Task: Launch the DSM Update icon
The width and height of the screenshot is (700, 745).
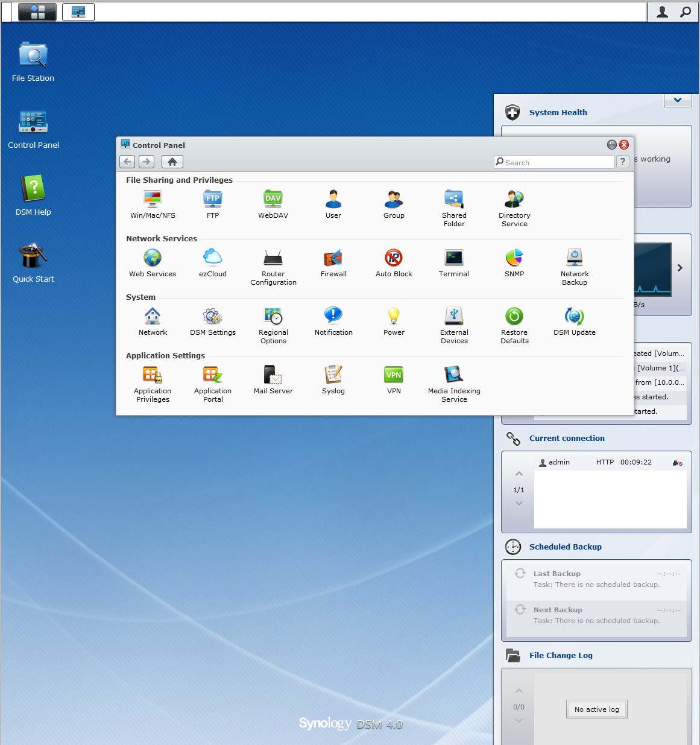Action: tap(574, 317)
